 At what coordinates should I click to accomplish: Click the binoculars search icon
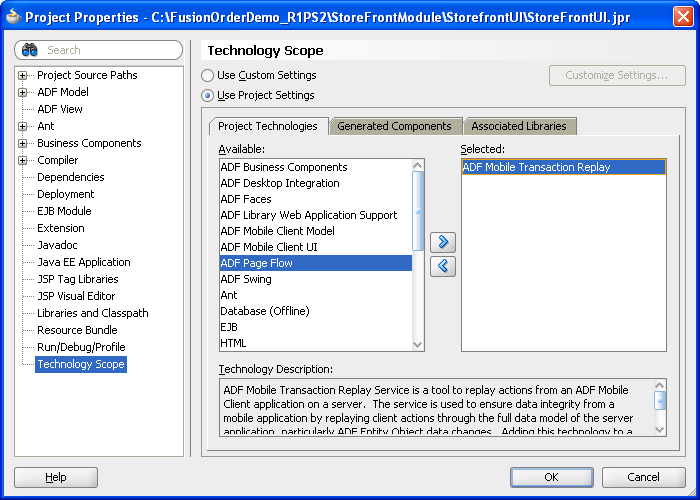click(x=29, y=50)
